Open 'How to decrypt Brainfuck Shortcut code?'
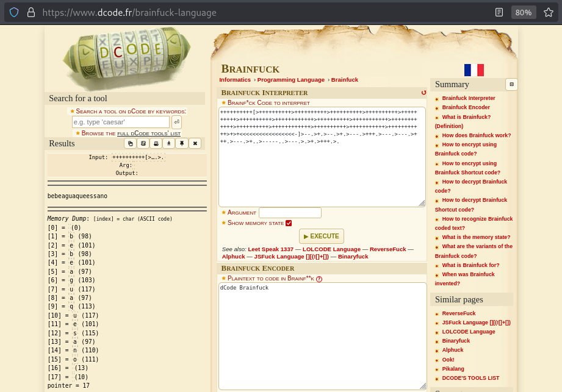 (471, 205)
